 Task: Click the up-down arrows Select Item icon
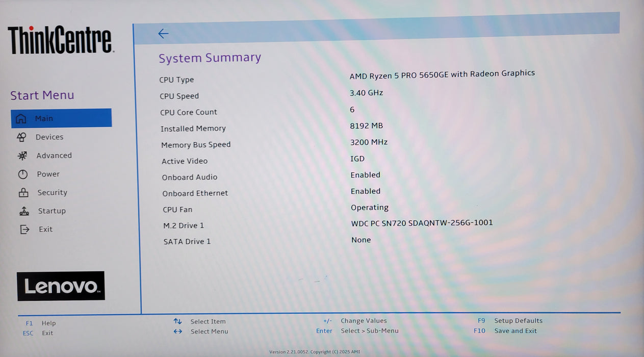click(x=177, y=321)
